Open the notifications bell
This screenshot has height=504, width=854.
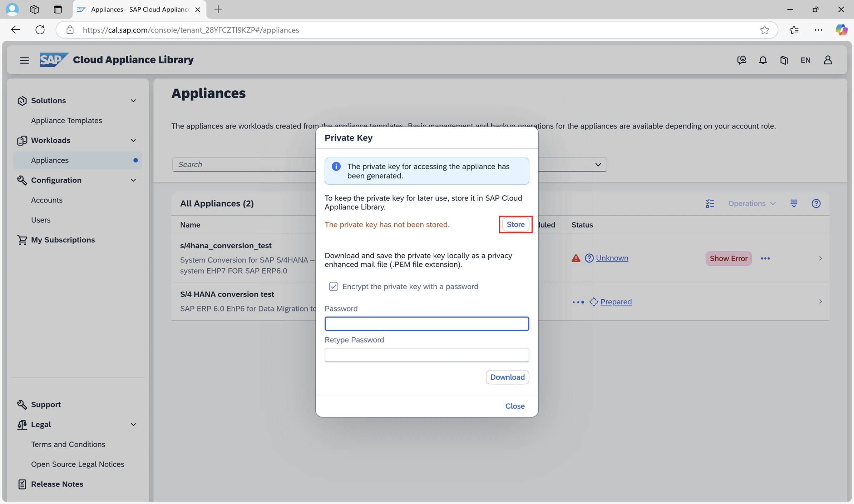click(763, 60)
